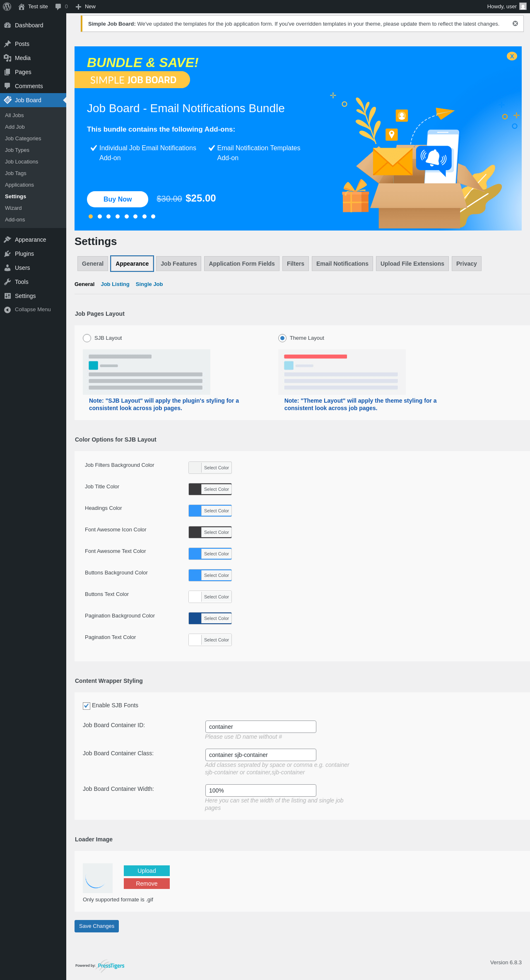The height and width of the screenshot is (980, 530).
Task: Select the Theme Layout radio button
Action: 282,338
